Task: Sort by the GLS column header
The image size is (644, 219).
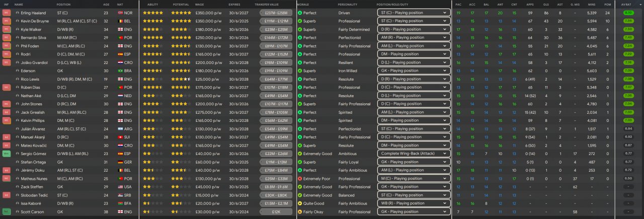Action: tap(546, 4)
